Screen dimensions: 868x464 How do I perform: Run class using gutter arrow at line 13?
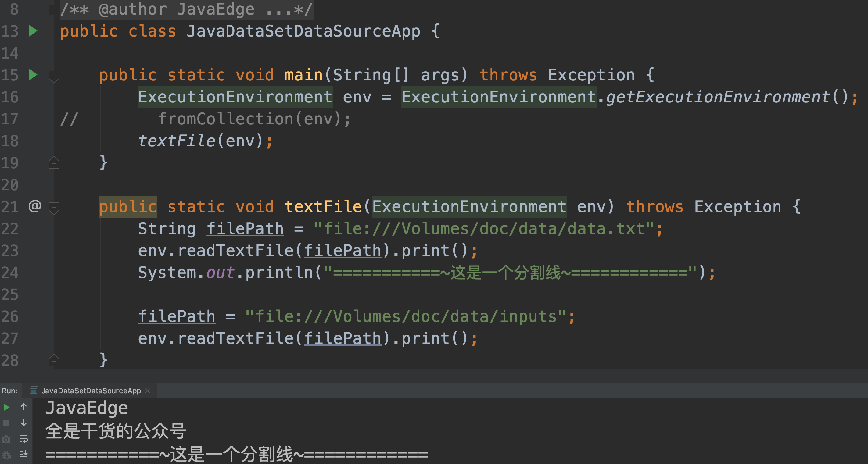pos(33,31)
